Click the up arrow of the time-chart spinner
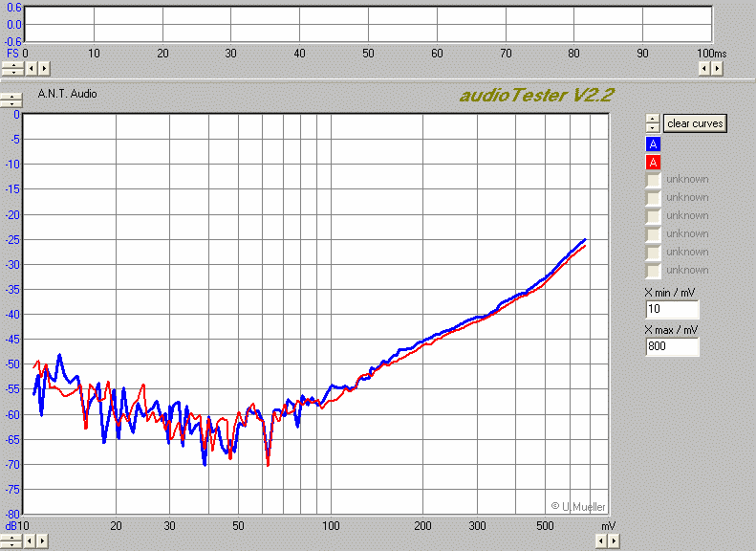The image size is (756, 551). pyautogui.click(x=13, y=66)
